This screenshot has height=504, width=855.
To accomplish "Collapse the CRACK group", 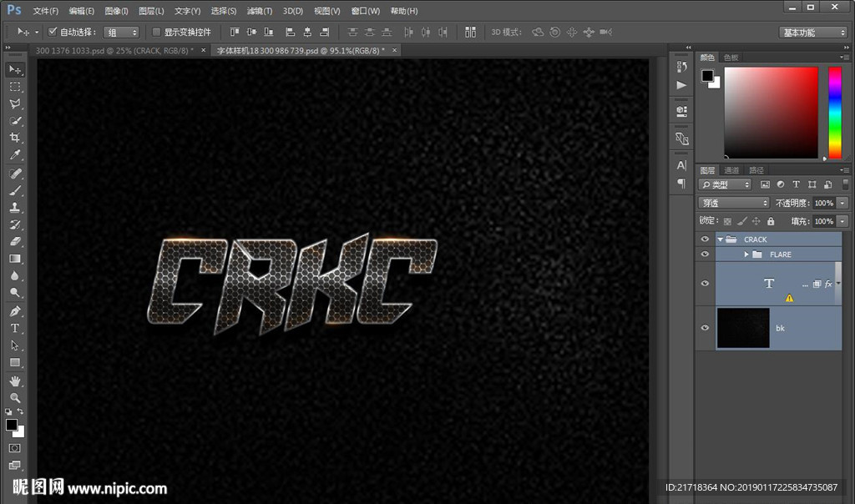I will (x=720, y=239).
